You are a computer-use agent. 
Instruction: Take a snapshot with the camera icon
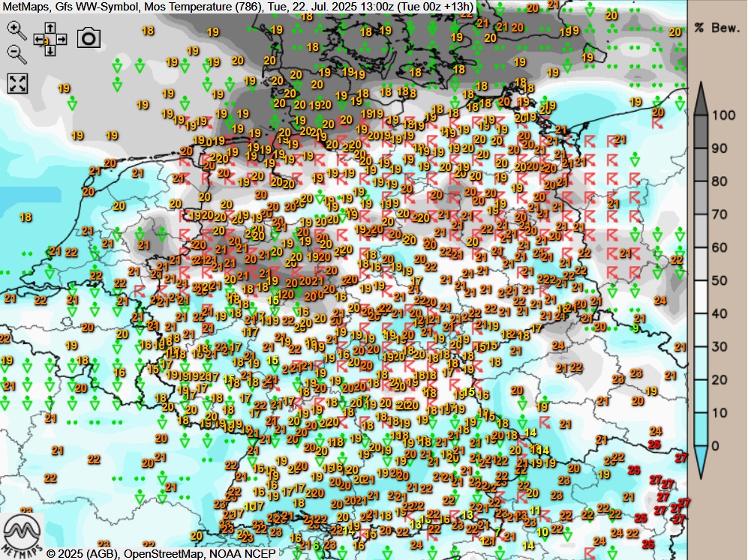(89, 38)
